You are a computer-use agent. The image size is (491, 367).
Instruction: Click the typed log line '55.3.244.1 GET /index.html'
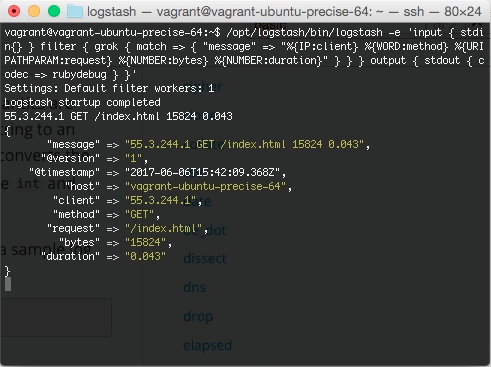click(x=118, y=116)
